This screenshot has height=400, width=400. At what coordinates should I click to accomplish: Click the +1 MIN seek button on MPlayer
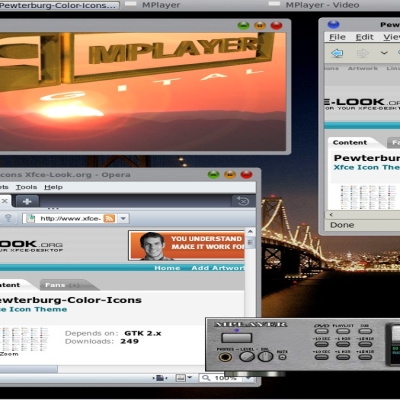(x=343, y=357)
